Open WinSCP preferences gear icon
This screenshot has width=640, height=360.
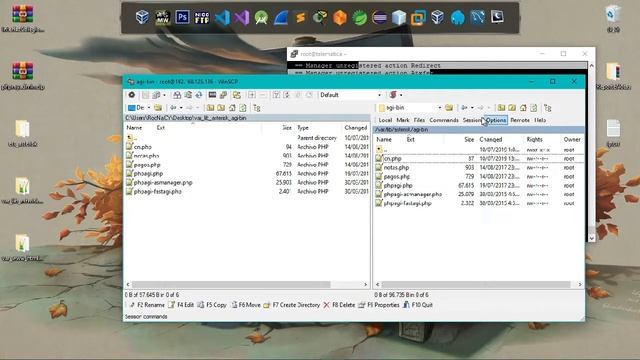[132, 95]
